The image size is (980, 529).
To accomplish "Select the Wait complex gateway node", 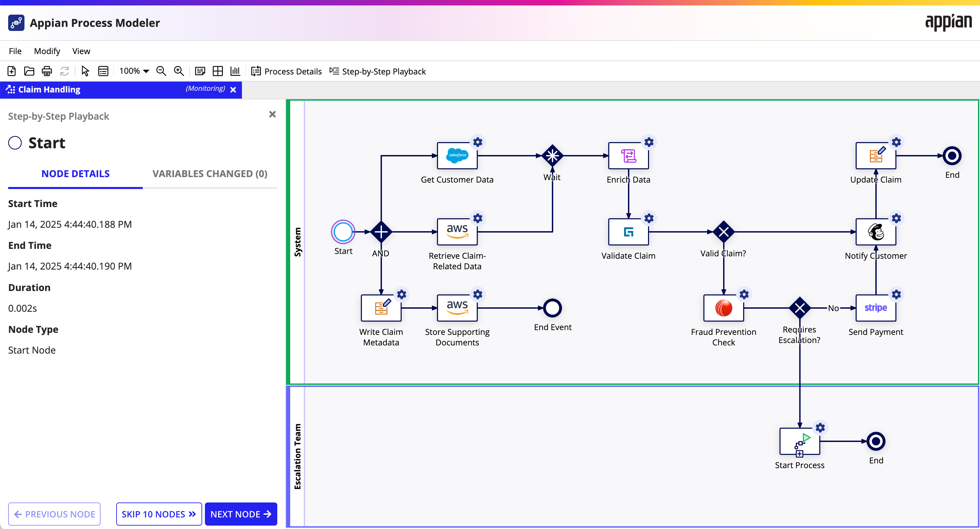I will coord(553,156).
